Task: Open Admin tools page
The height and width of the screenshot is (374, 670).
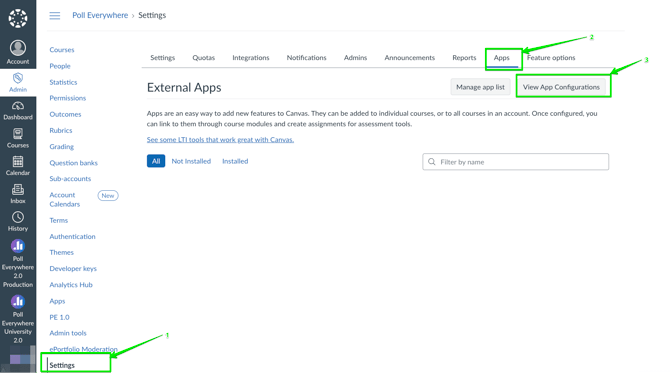Action: click(x=68, y=333)
